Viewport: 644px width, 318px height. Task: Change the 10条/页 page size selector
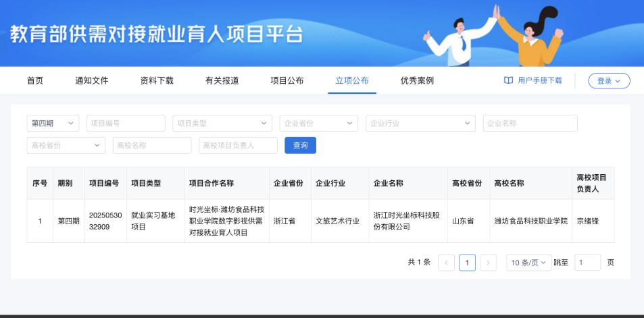tap(528, 263)
